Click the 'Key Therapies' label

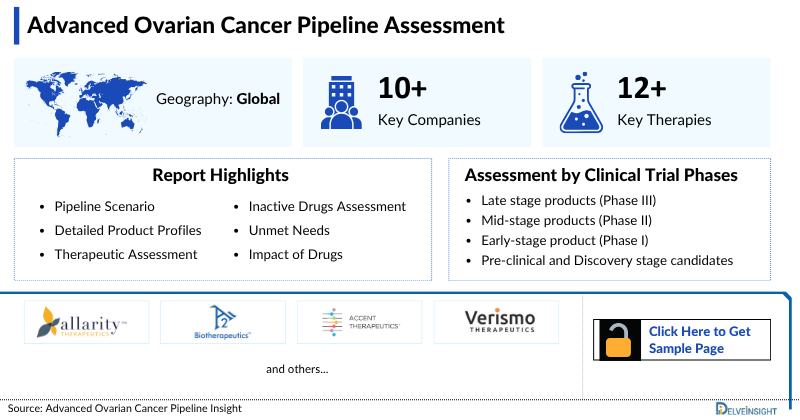point(664,120)
